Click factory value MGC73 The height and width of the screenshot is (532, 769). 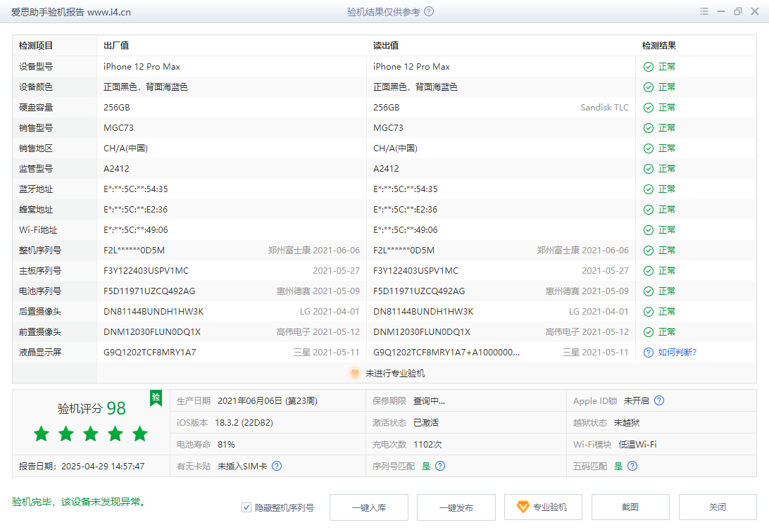click(119, 128)
